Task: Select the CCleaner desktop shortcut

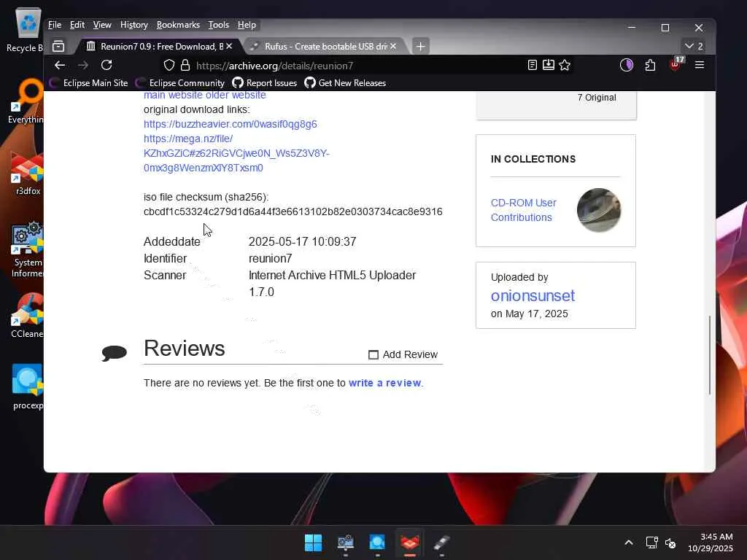Action: point(28,316)
